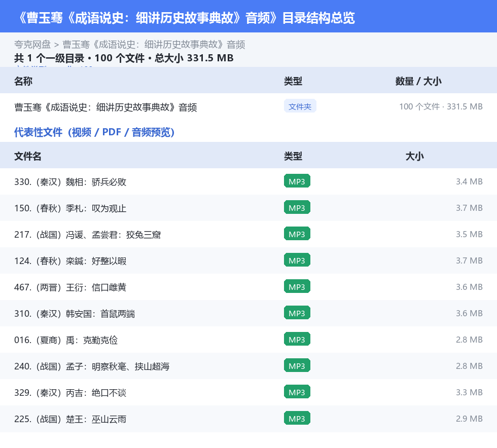Screen dimensions: 497x448
Task: Click MP3 badge for 禹：克勤克俭
Action: [x=297, y=340]
